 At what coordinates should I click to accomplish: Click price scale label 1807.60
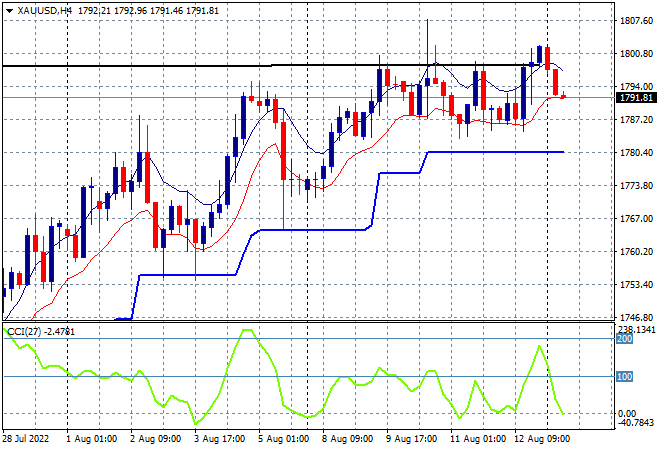[x=636, y=21]
